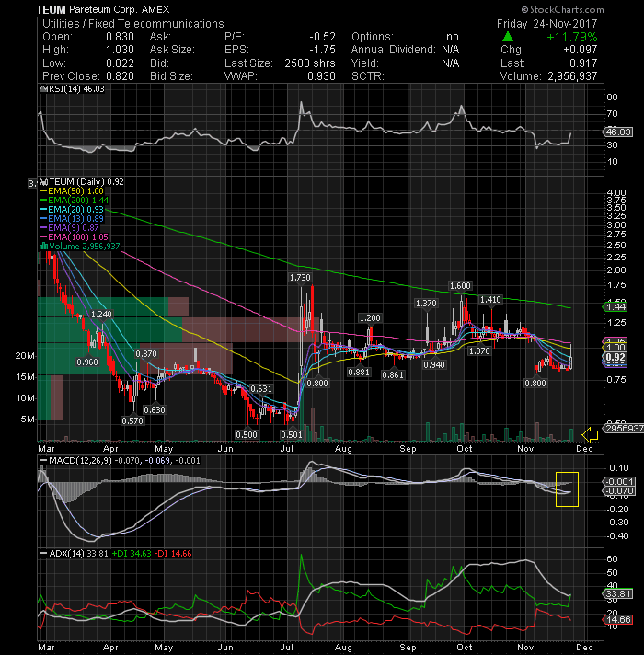The image size is (644, 655).
Task: Click the 0.501 July low label
Action: [x=292, y=435]
